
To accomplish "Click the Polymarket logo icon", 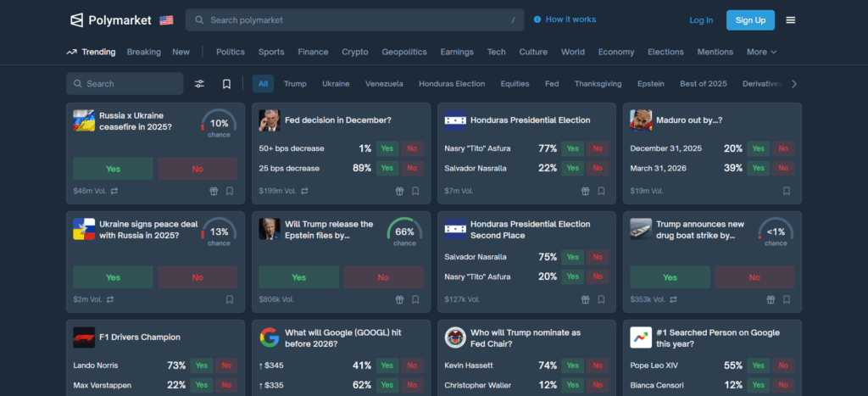I will (x=76, y=20).
